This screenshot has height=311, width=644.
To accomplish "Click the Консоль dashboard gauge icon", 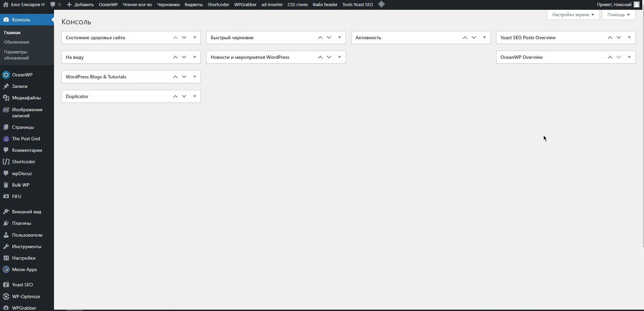I will [x=6, y=20].
